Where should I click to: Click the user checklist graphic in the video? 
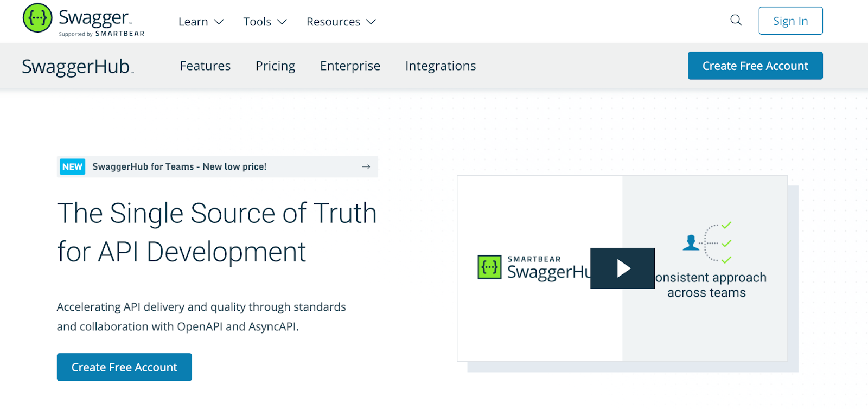tap(707, 242)
